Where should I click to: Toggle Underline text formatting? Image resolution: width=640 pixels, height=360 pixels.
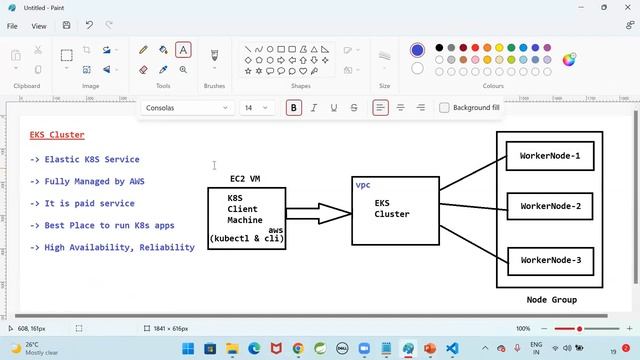(333, 108)
